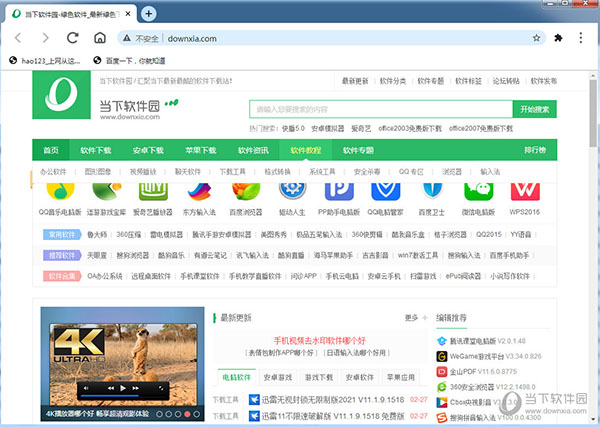Open hot search 安卓模拟器
This screenshot has width=600, height=427.
[328, 129]
